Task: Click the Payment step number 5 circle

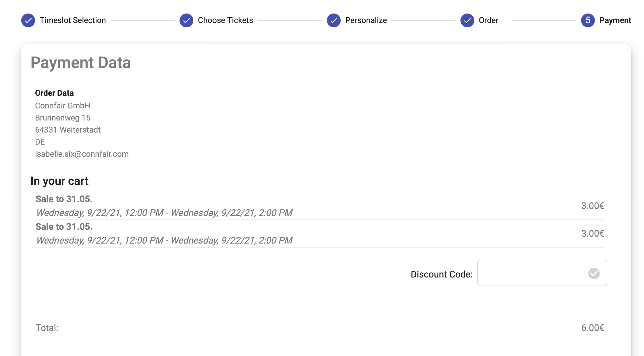Action: 588,20
